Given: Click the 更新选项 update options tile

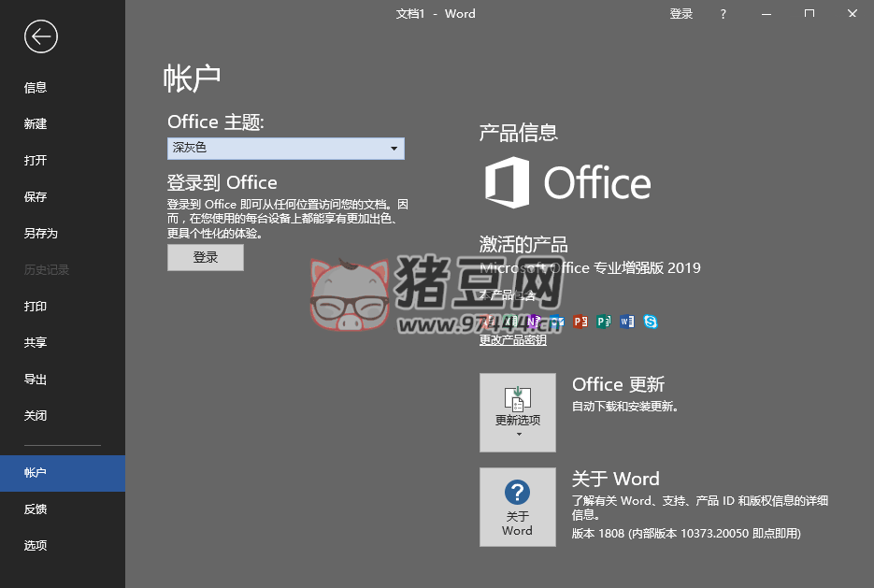Looking at the screenshot, I should [x=517, y=412].
